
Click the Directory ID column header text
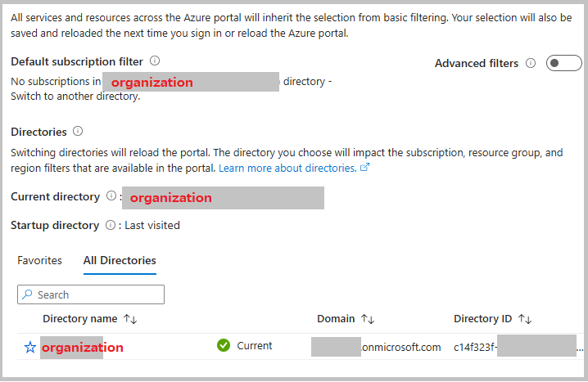[x=482, y=319]
